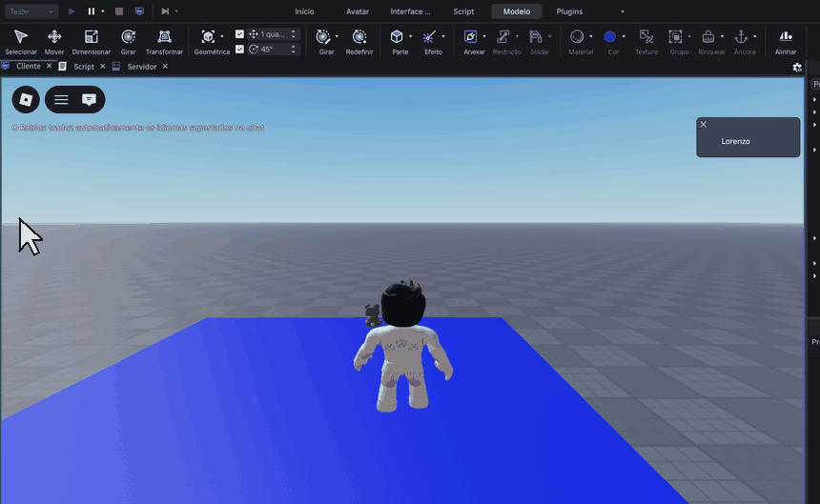Open the in-game chat bubble icon
820x504 pixels.
point(89,99)
